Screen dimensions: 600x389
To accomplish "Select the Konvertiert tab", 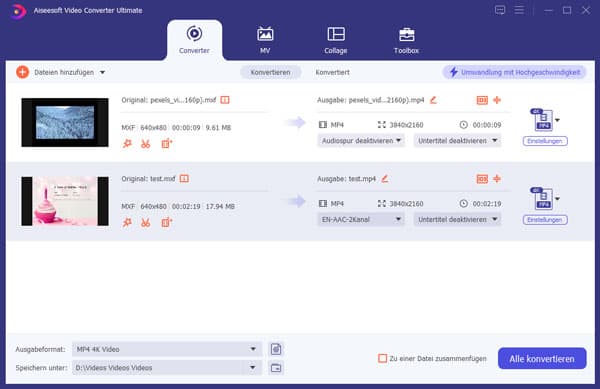I will point(332,72).
